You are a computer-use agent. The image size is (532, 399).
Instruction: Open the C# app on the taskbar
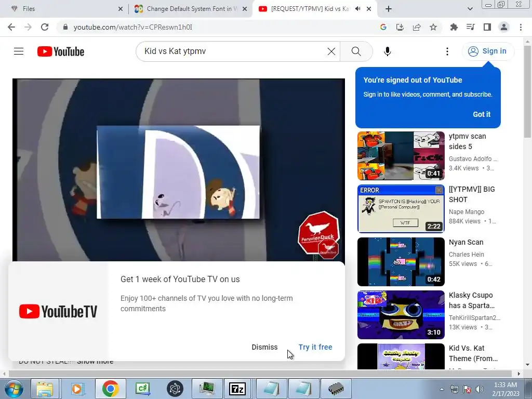click(x=142, y=389)
